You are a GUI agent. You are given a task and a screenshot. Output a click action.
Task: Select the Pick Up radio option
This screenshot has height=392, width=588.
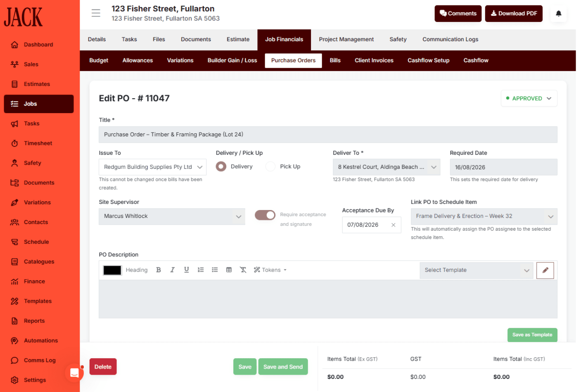point(270,166)
